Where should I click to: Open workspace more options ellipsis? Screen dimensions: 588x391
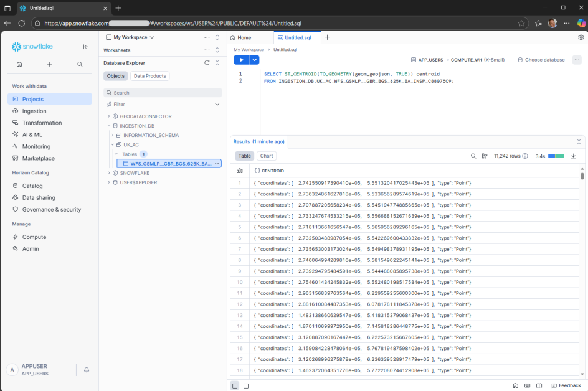pyautogui.click(x=207, y=37)
